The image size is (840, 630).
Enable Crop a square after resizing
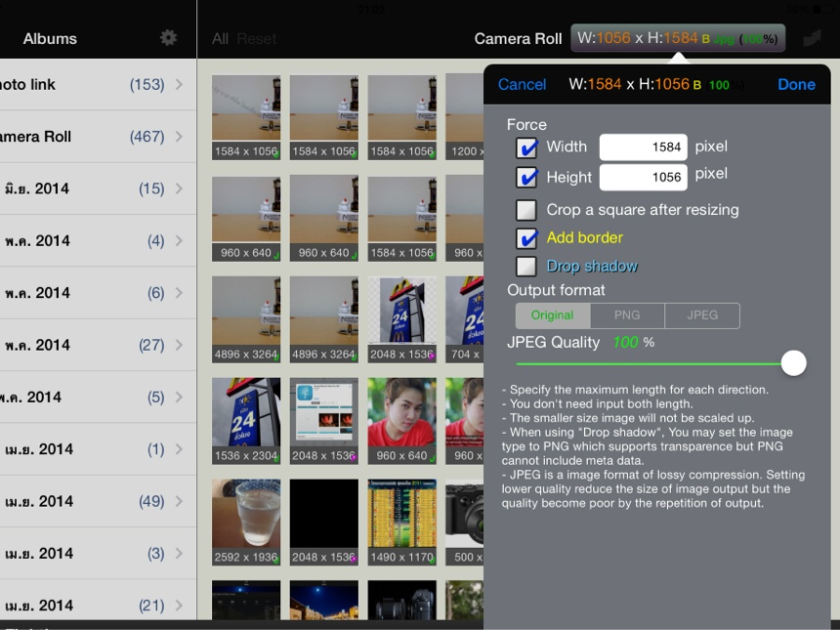pyautogui.click(x=526, y=210)
